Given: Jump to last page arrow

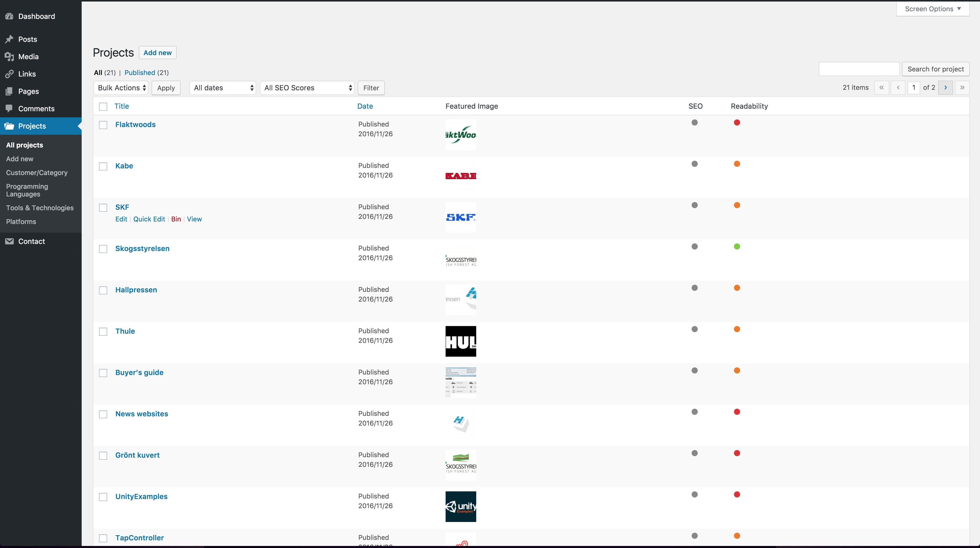Looking at the screenshot, I should [x=962, y=88].
